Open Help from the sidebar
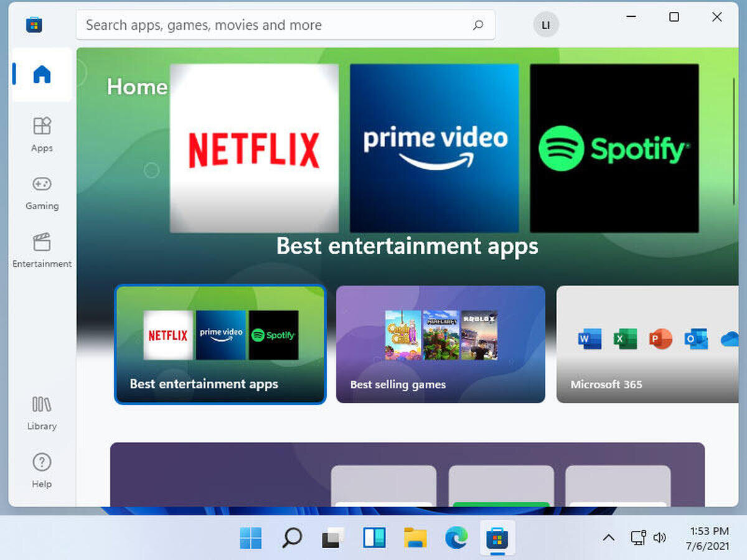Image resolution: width=747 pixels, height=560 pixels. click(x=42, y=470)
